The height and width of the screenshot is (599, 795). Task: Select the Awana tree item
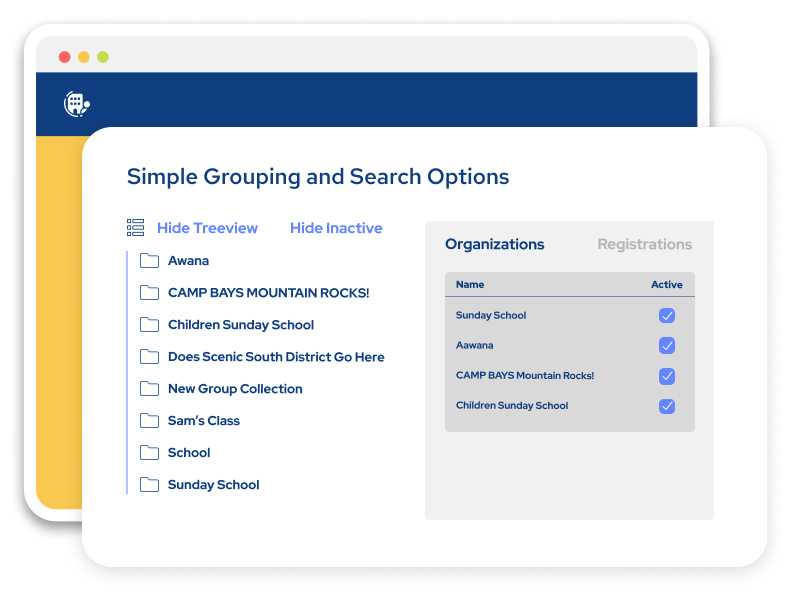tap(188, 261)
